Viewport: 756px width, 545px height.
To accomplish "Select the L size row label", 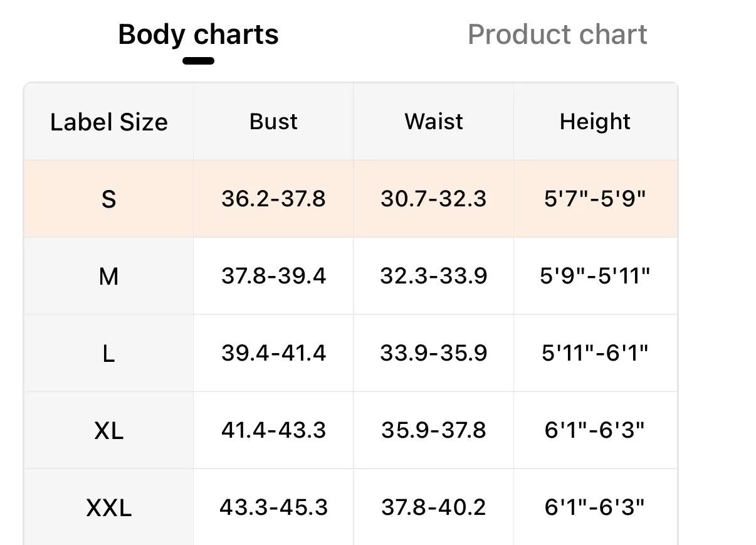I will click(x=108, y=354).
